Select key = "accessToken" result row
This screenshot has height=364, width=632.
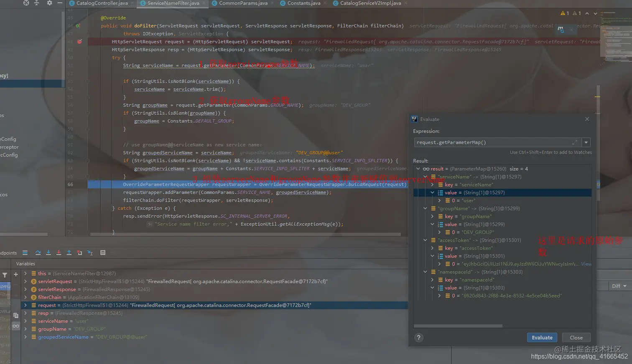point(502,248)
